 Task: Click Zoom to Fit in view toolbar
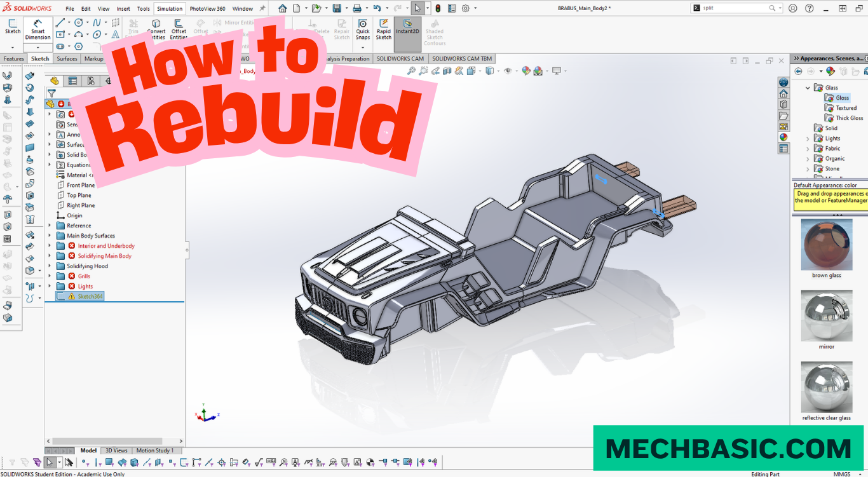pos(412,71)
